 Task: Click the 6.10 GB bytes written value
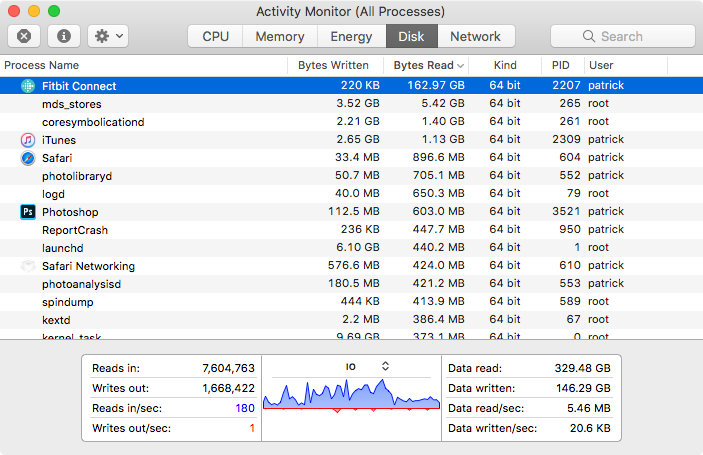(x=358, y=247)
